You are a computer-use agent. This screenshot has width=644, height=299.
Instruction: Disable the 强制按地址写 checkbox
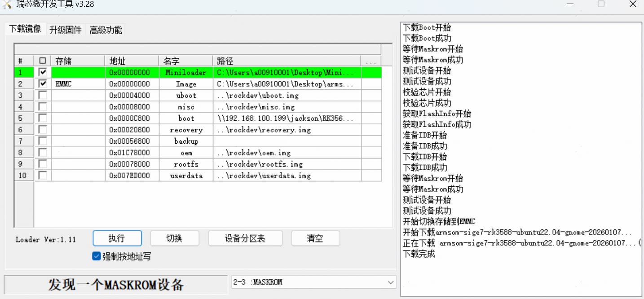(96, 256)
